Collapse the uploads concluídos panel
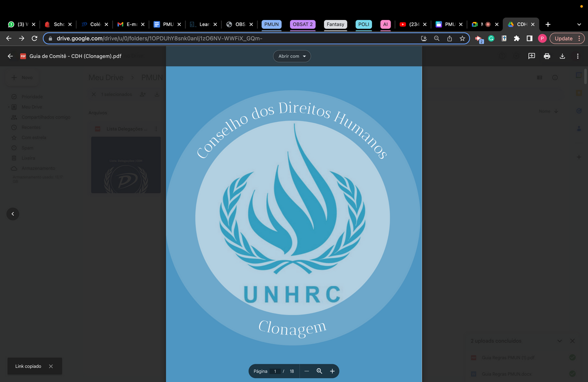This screenshot has height=382, width=588. (559, 341)
